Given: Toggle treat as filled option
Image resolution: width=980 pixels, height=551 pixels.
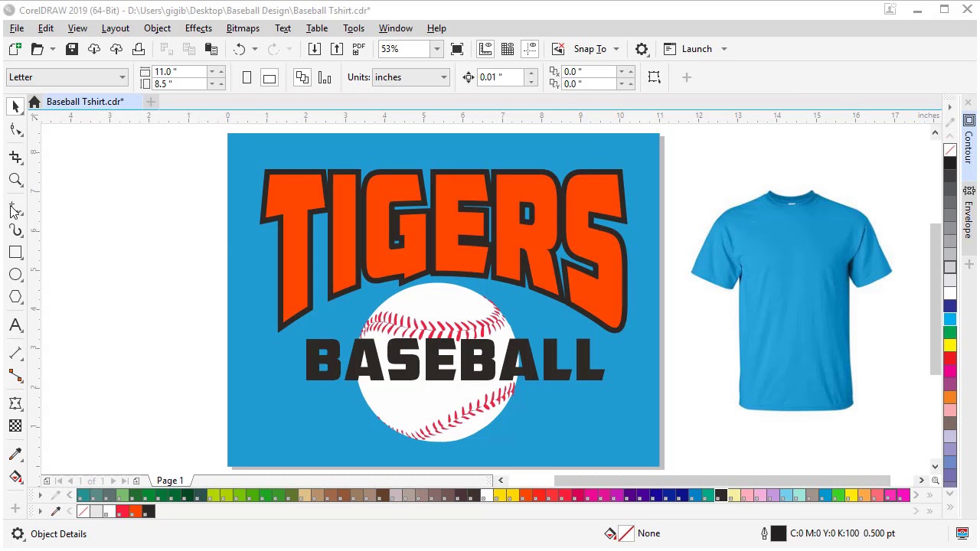Looking at the screenshot, I should tap(654, 77).
